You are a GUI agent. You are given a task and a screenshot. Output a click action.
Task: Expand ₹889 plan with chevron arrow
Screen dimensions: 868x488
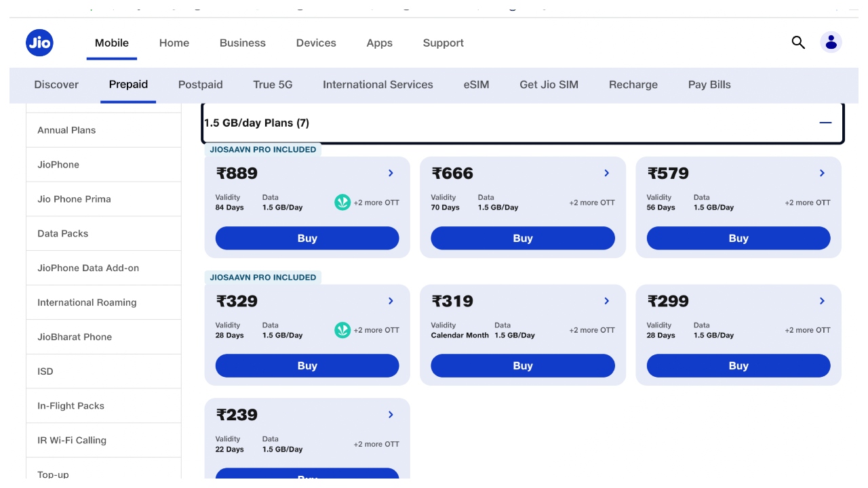(x=391, y=174)
